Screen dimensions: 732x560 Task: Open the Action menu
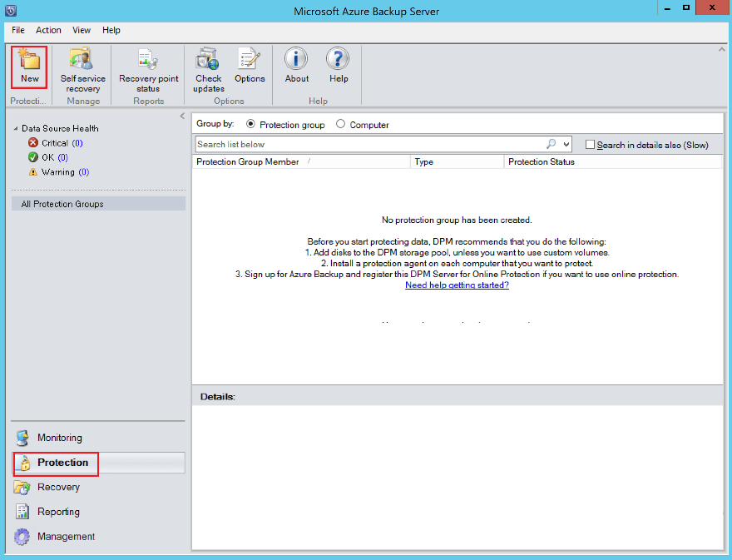coord(48,30)
